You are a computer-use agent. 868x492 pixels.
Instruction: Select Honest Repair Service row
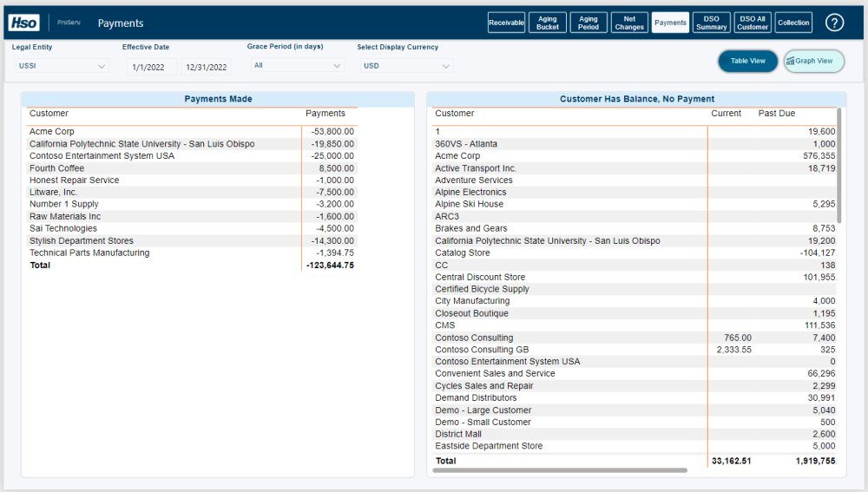point(192,180)
